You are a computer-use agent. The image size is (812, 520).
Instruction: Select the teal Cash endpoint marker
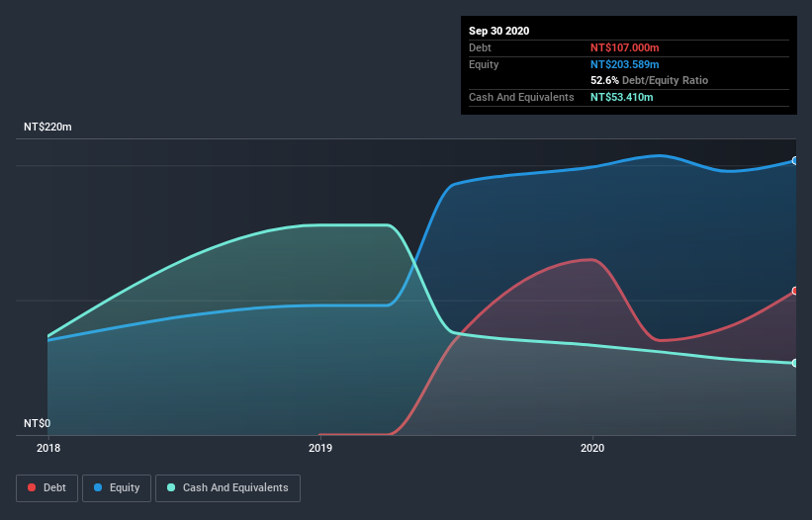[x=795, y=363]
